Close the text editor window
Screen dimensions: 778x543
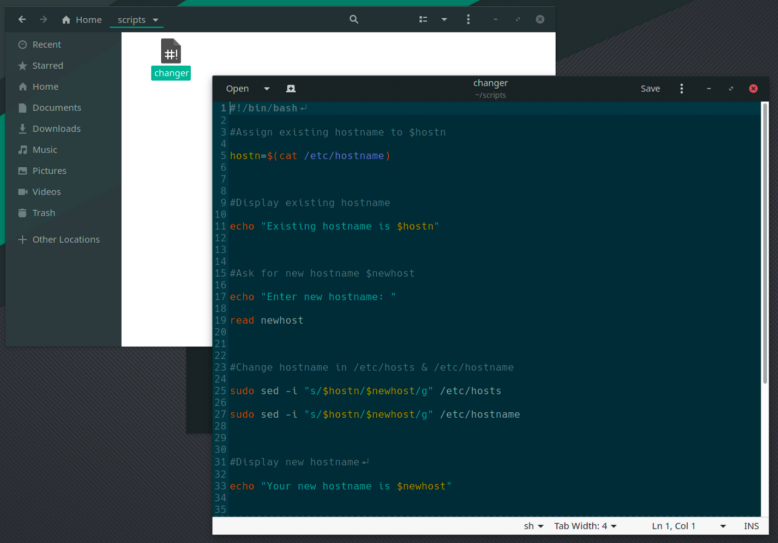coord(753,88)
